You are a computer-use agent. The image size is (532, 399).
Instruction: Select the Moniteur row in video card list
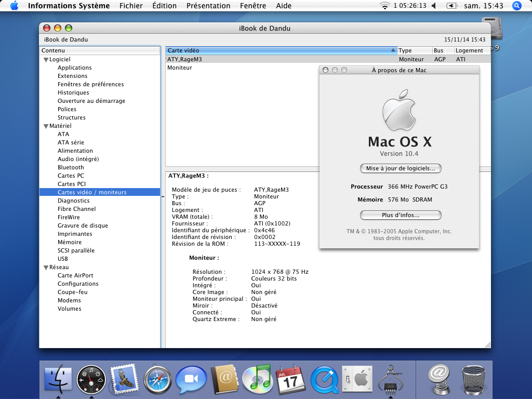[x=328, y=68]
